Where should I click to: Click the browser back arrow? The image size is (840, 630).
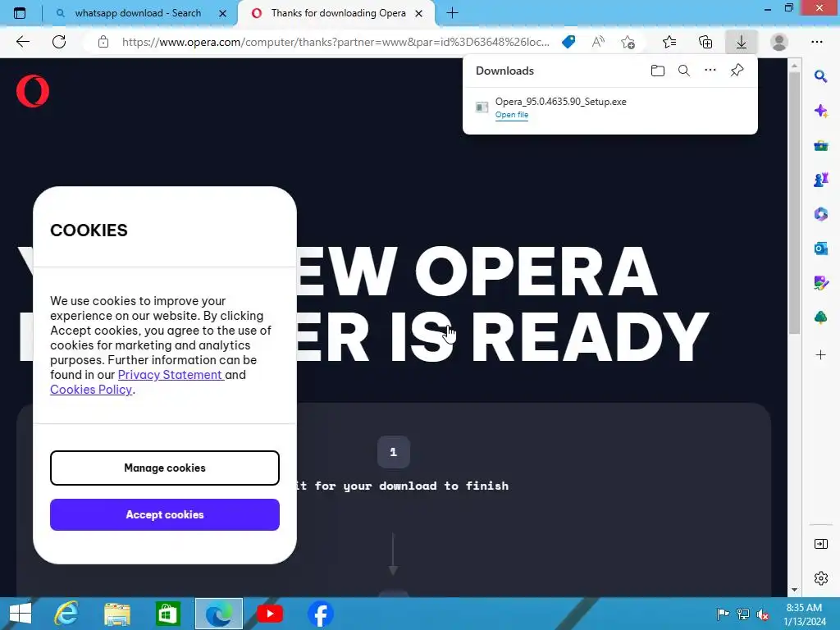pyautogui.click(x=22, y=42)
